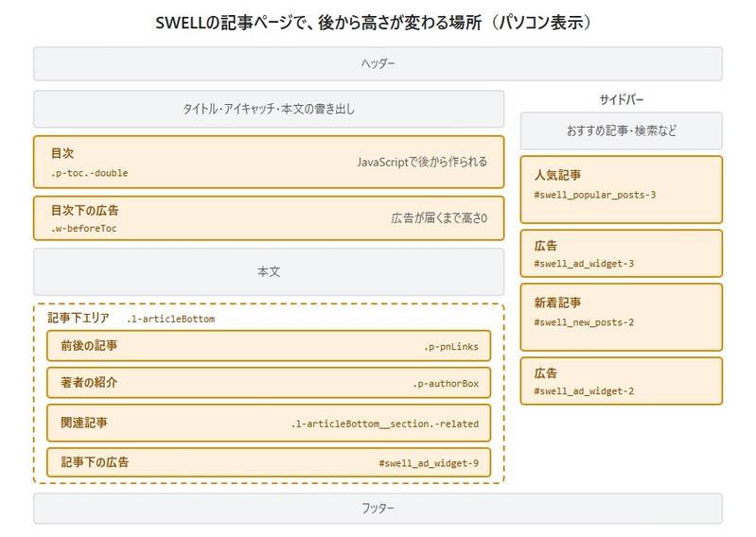Viewport: 756px width, 537px height.
Task: Click the #swell_ad_widget-2 selector text
Action: (x=584, y=391)
